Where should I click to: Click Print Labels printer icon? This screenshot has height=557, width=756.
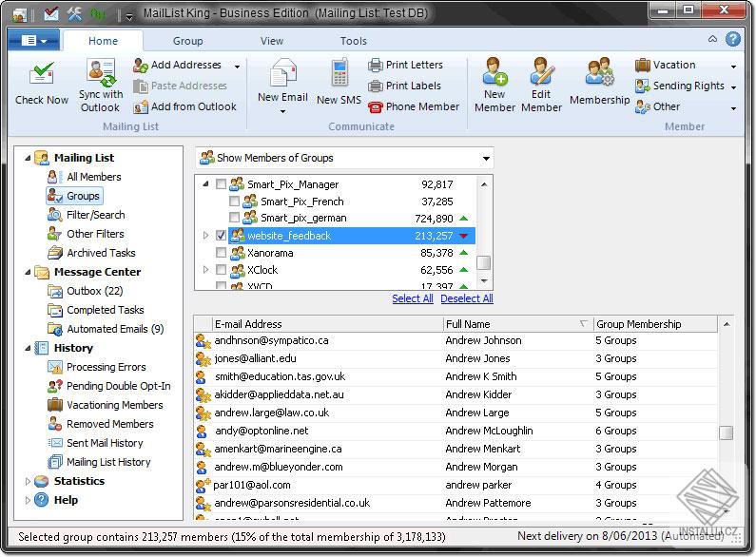[x=375, y=86]
